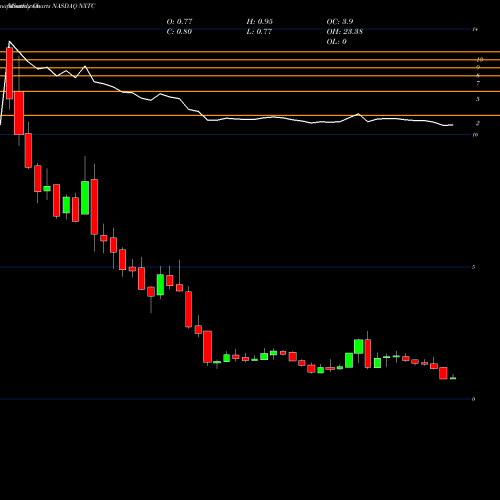Click the 14 label on the price axis

click(x=475, y=29)
